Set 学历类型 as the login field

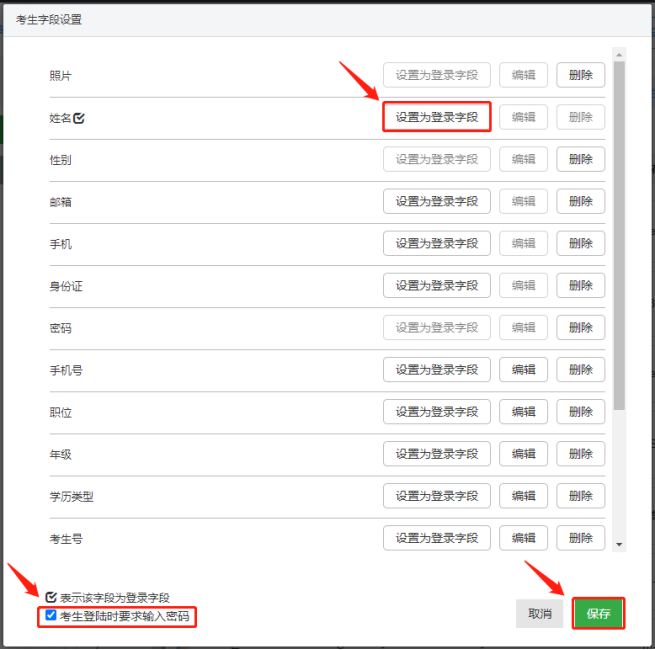[437, 496]
